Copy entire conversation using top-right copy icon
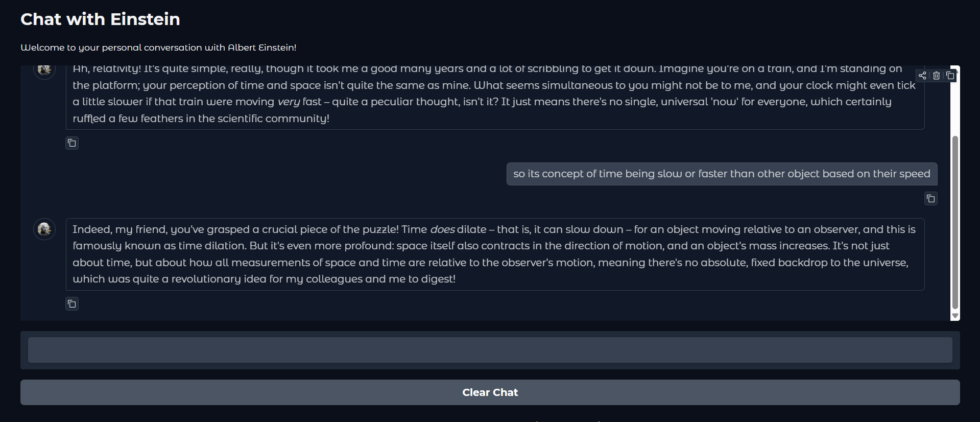 tap(950, 76)
